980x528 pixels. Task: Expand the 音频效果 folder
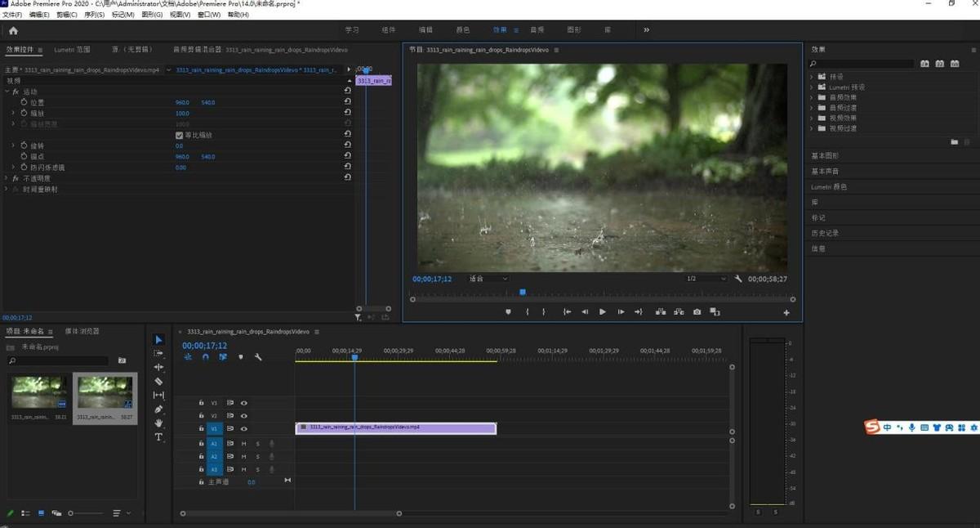tap(812, 97)
